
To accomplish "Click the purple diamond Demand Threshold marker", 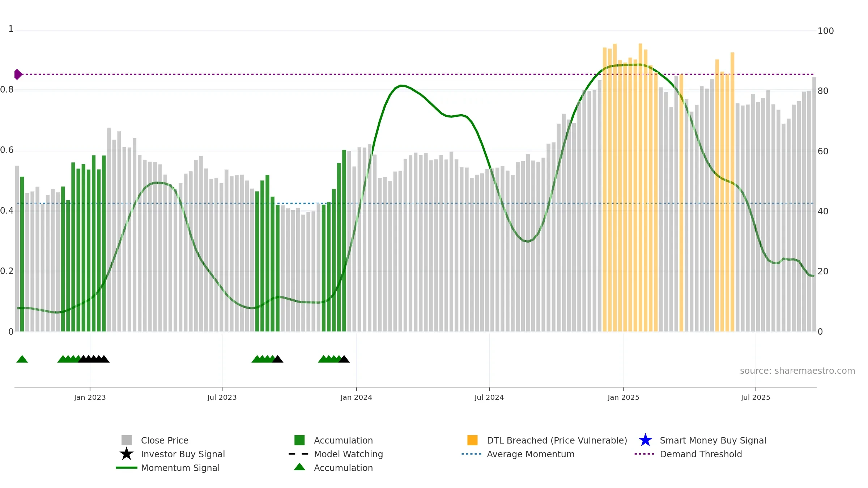I will coord(18,74).
